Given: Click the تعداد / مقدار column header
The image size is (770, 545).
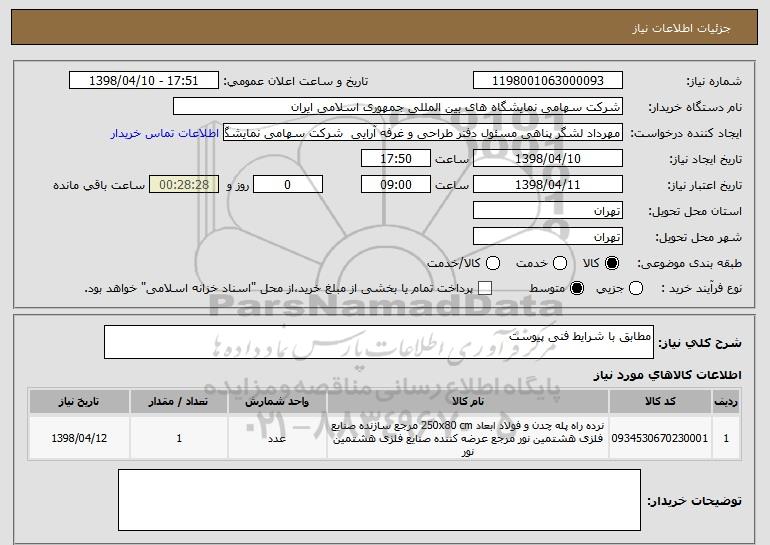Looking at the screenshot, I should [179, 402].
